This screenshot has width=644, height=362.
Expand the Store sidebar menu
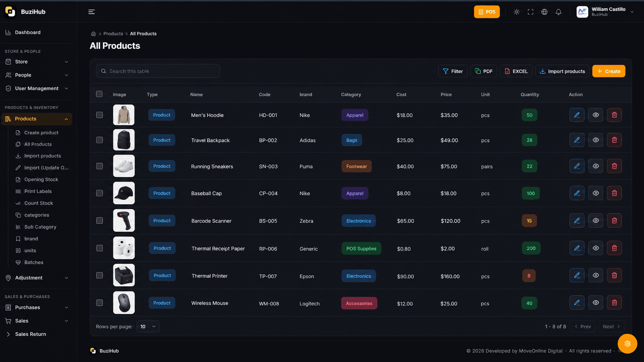tap(37, 62)
